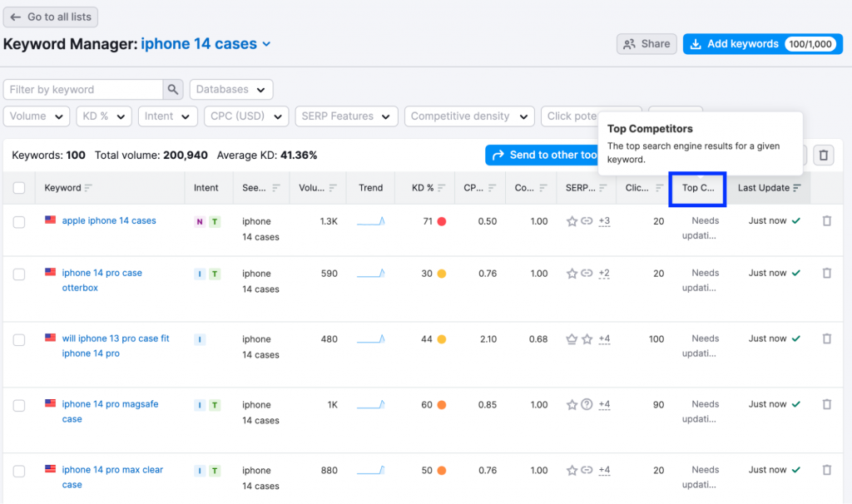Click the Last Update column header text
This screenshot has width=852, height=504.
pos(764,188)
